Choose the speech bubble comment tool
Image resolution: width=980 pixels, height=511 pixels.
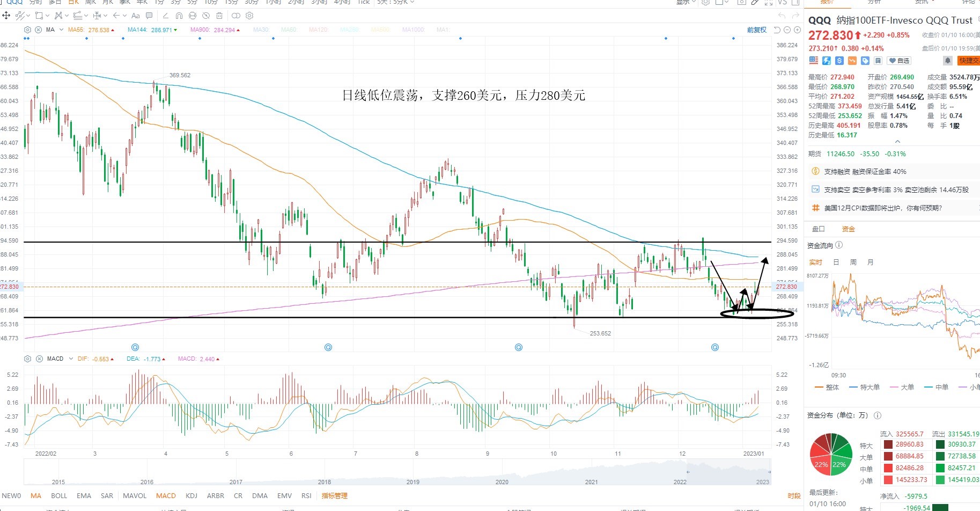click(149, 16)
